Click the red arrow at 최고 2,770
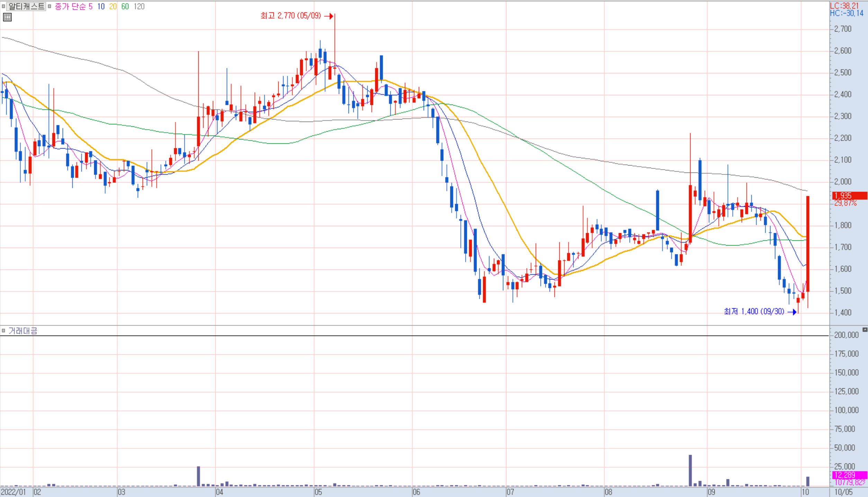 [329, 16]
